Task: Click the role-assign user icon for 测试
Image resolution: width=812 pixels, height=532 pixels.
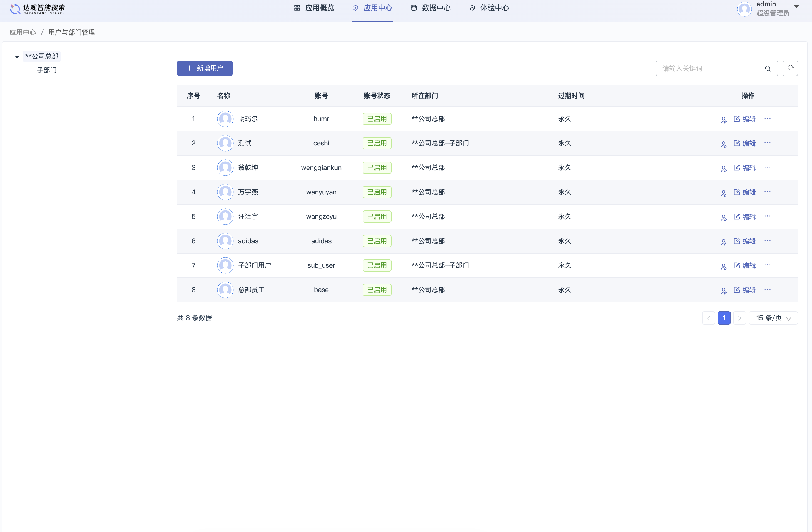Action: (724, 144)
